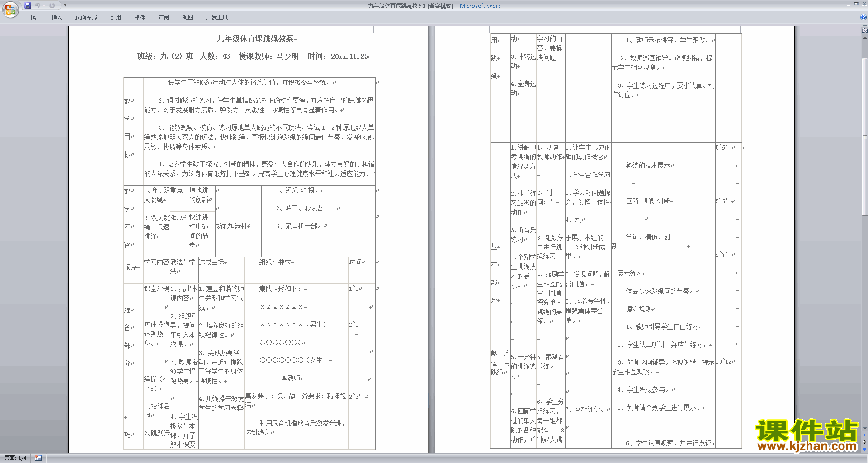The image size is (868, 463).
Task: Click the line 班级：九（2）班 人数：43
Action: coord(184,56)
